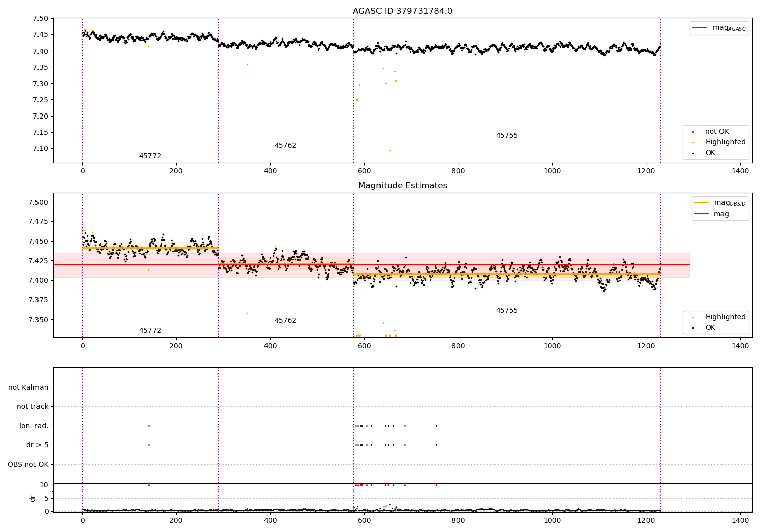Click y-axis tick 7.350 on middle plot

(38, 320)
